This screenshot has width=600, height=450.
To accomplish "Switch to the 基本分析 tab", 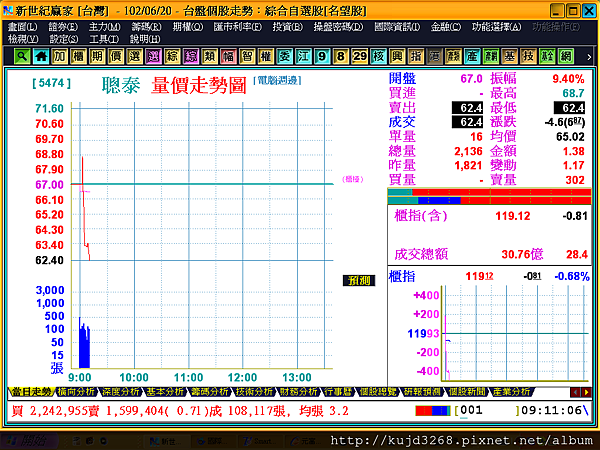I will (x=165, y=392).
